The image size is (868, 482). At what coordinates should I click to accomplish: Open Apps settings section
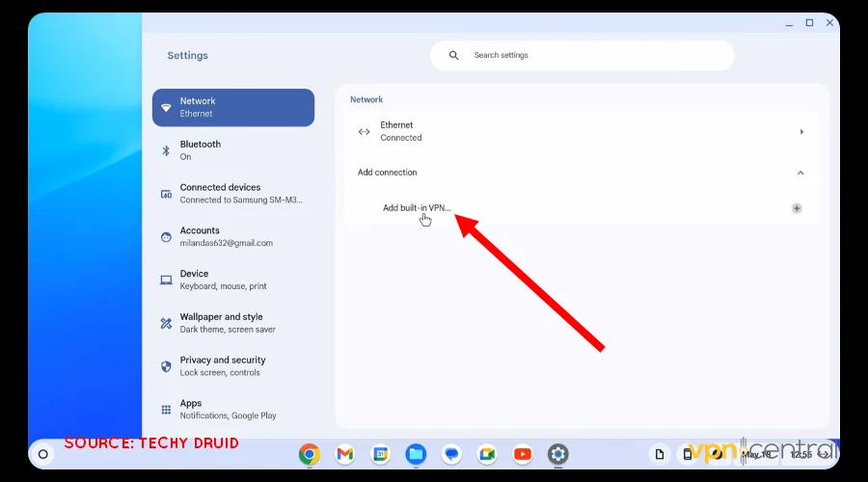[233, 410]
